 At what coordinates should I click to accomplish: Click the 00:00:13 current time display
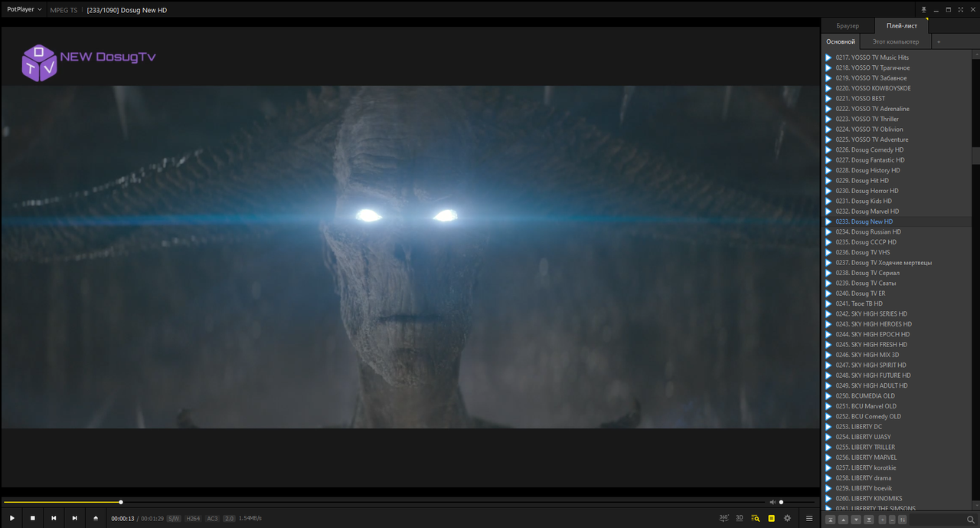pyautogui.click(x=122, y=519)
